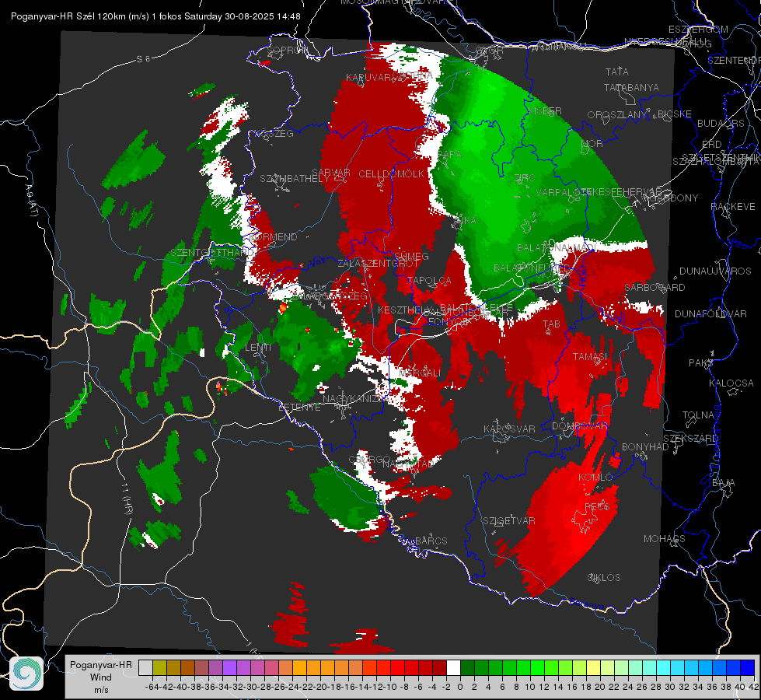This screenshot has width=761, height=700.
Task: Click the legend label Poganyvar-HR Wind m/s
Action: tap(101, 677)
